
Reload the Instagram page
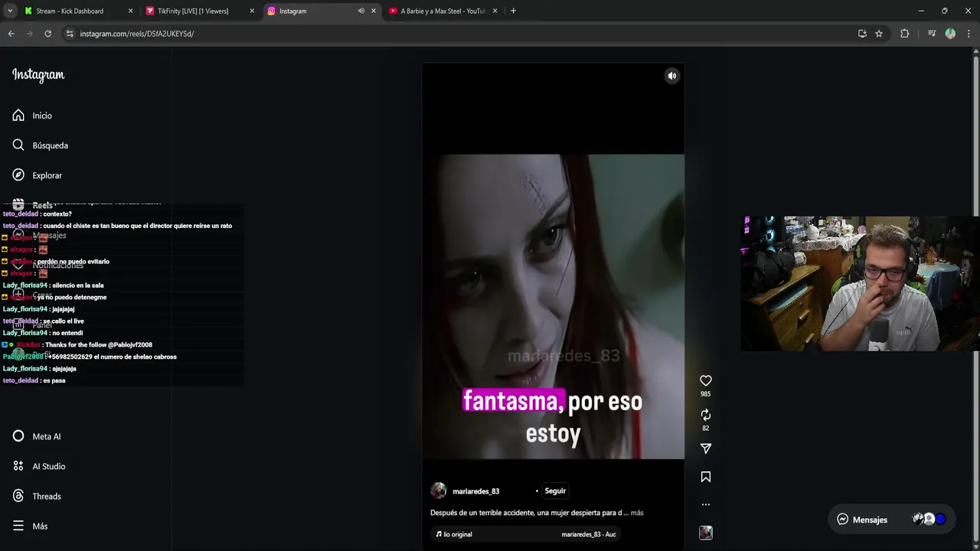47,34
